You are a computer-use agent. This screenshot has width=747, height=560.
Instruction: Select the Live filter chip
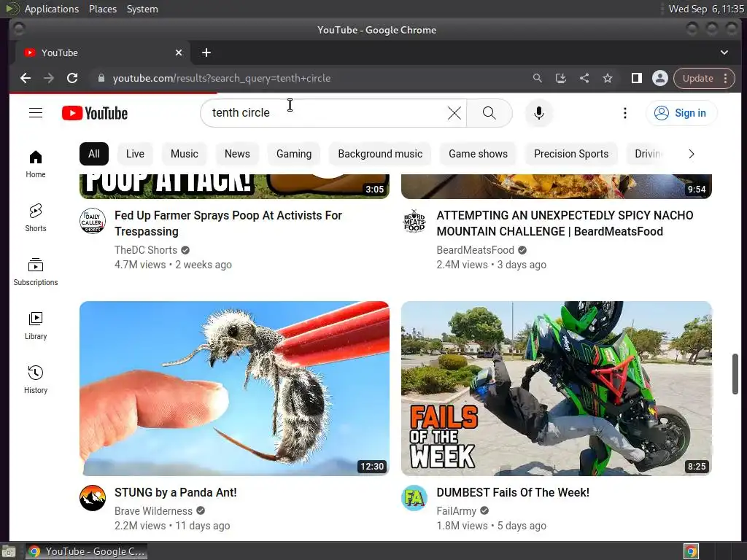135,154
